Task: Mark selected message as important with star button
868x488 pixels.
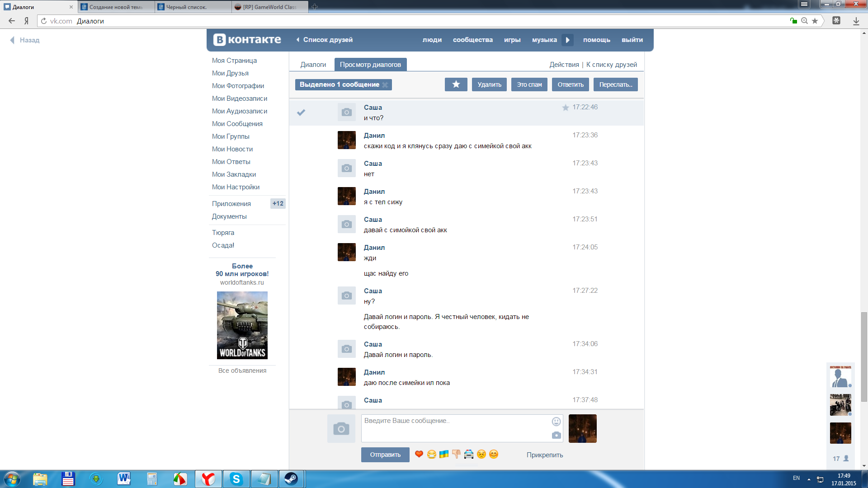Action: click(x=456, y=84)
